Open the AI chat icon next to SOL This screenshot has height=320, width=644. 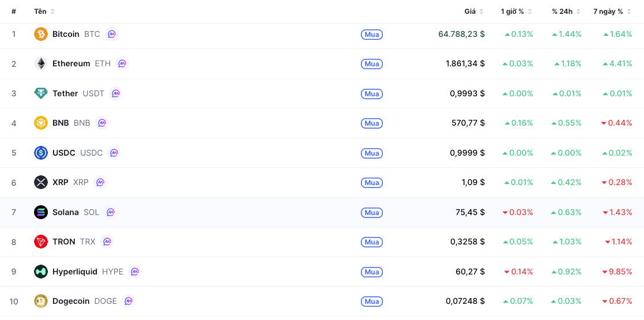pos(111,212)
